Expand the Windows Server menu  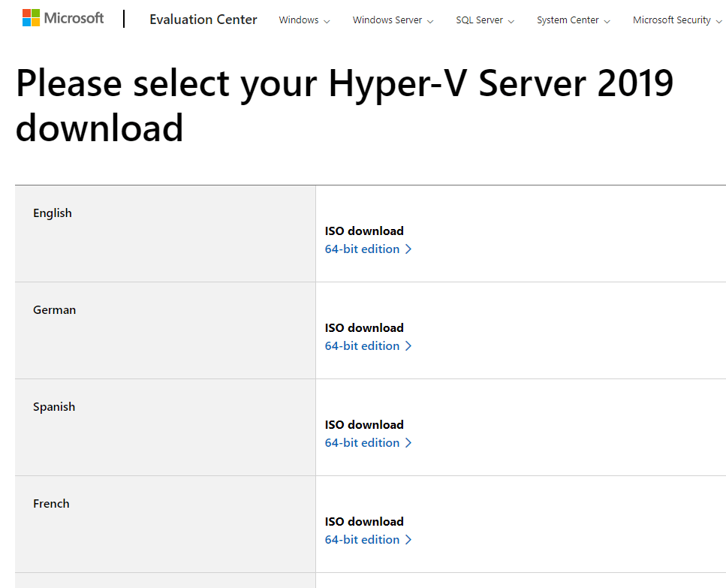[x=393, y=20]
